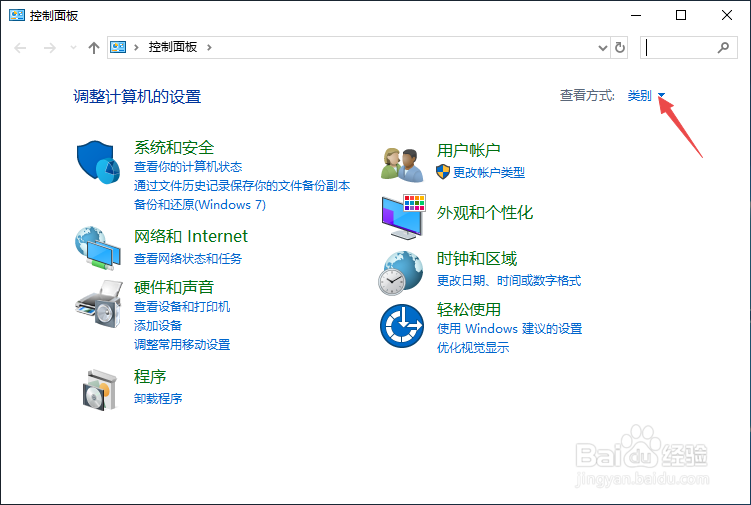
Task: Click 添加设备 link
Action: click(x=158, y=326)
